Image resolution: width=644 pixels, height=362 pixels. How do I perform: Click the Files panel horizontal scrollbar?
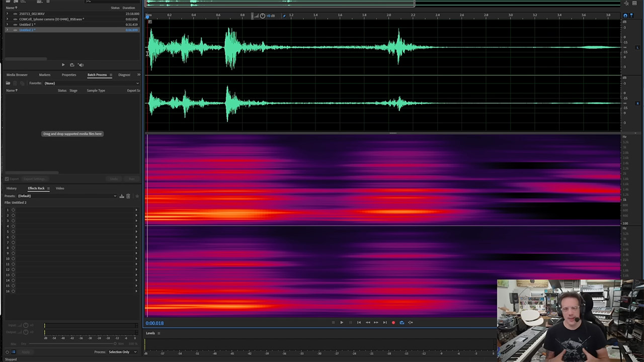point(26,59)
